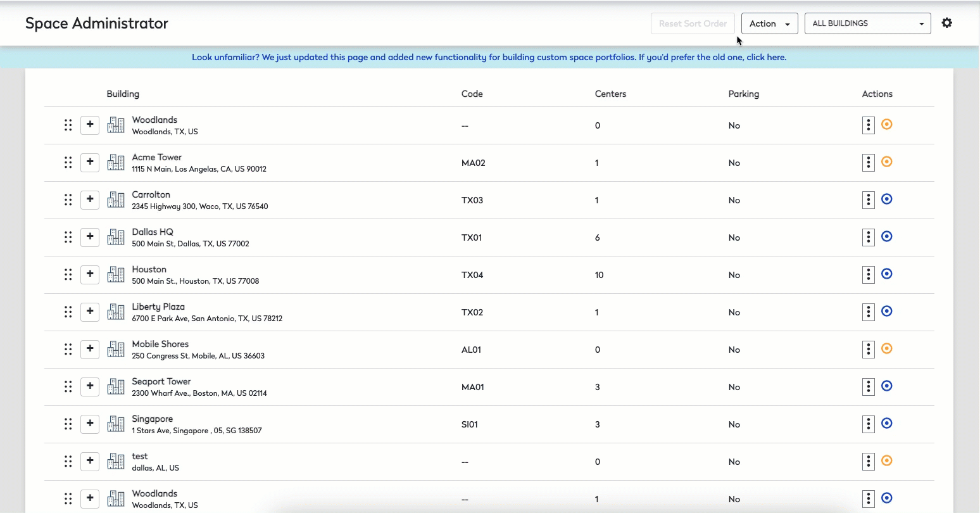
Task: Open the ALL BUILDINGS dropdown
Action: tap(867, 23)
